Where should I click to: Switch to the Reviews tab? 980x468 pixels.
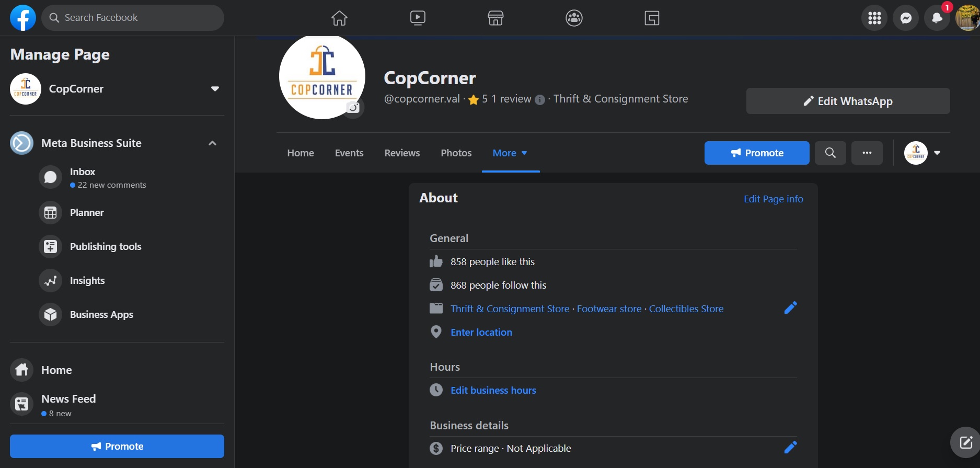click(x=402, y=153)
